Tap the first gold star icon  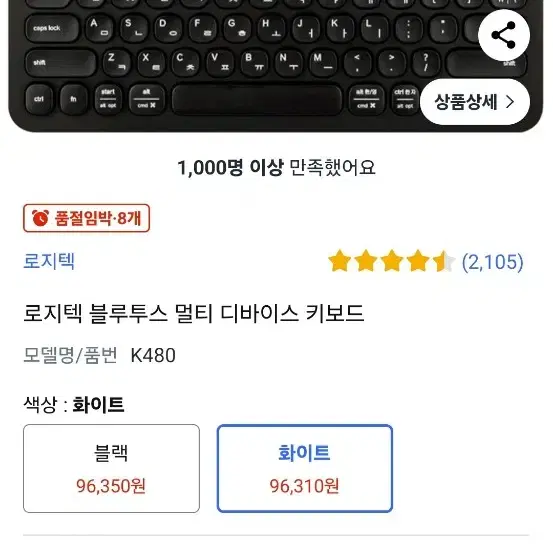pos(340,261)
